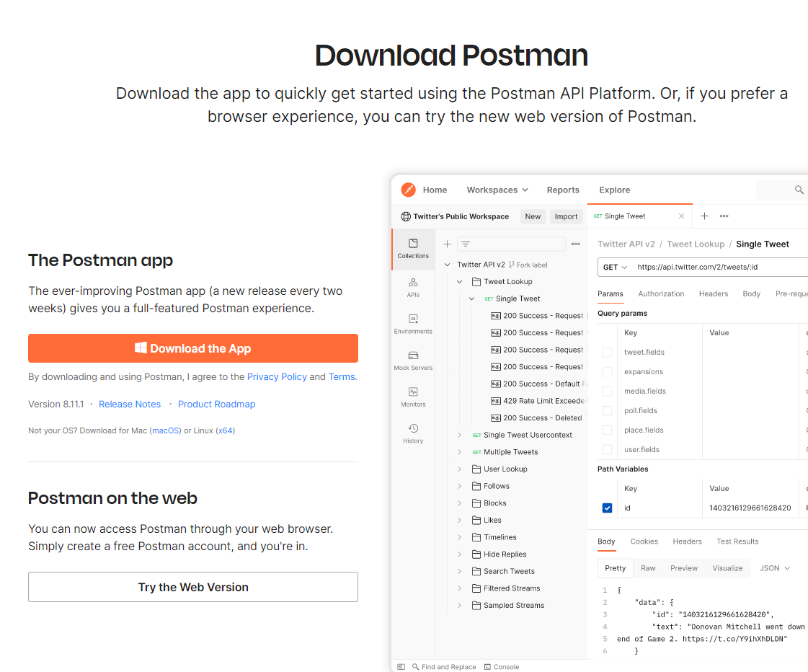808x672 pixels.
Task: Expand the Multiple Tweets request
Action: (x=460, y=452)
